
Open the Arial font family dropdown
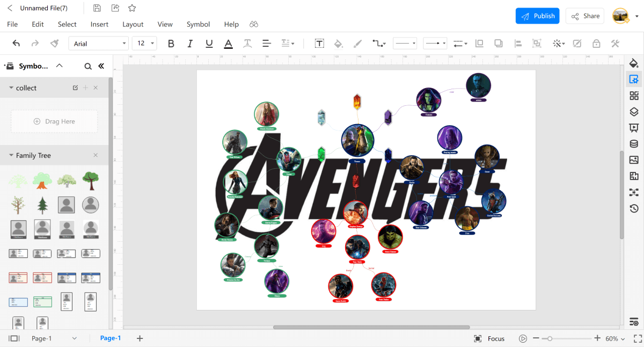[98, 44]
